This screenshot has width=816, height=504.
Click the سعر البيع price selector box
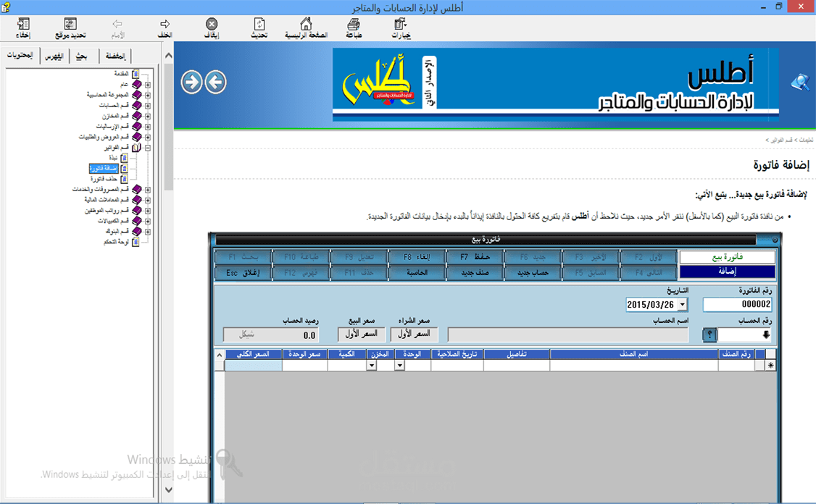click(362, 334)
